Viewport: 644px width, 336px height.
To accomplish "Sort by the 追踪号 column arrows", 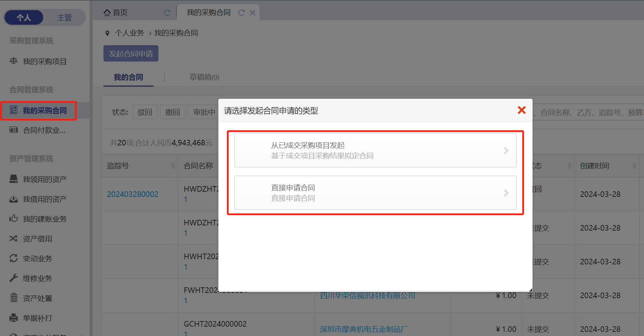I will [173, 166].
